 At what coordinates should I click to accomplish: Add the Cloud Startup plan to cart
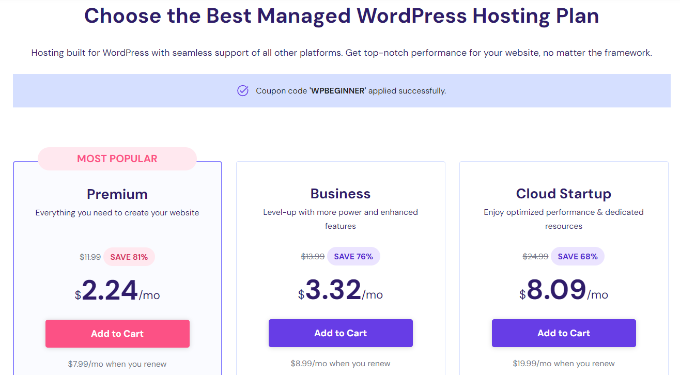click(564, 333)
